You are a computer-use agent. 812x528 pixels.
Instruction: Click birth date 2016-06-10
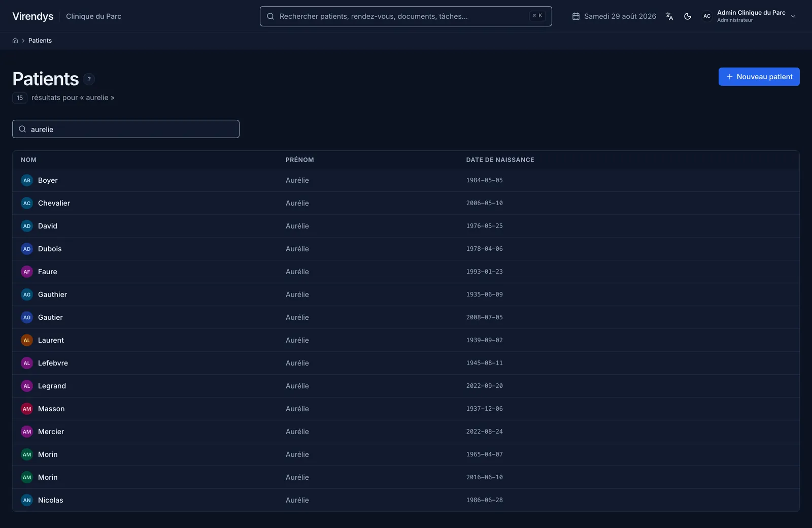coord(484,477)
